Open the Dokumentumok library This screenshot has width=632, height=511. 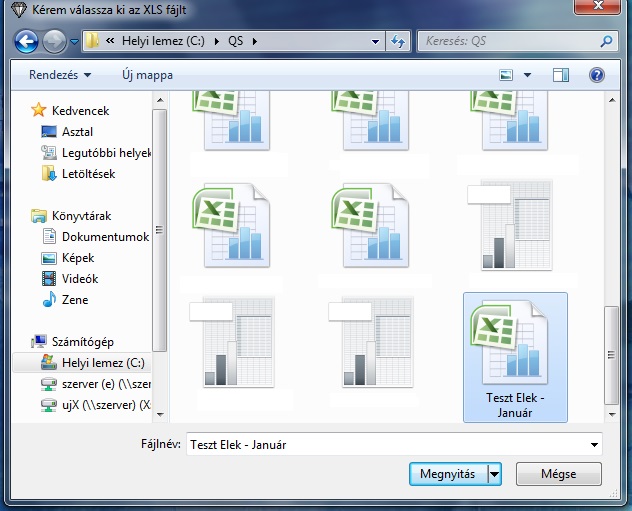click(104, 237)
